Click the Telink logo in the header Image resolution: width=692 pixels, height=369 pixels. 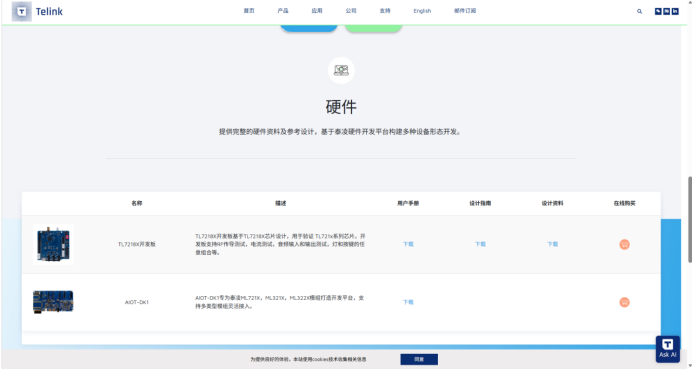coord(38,11)
